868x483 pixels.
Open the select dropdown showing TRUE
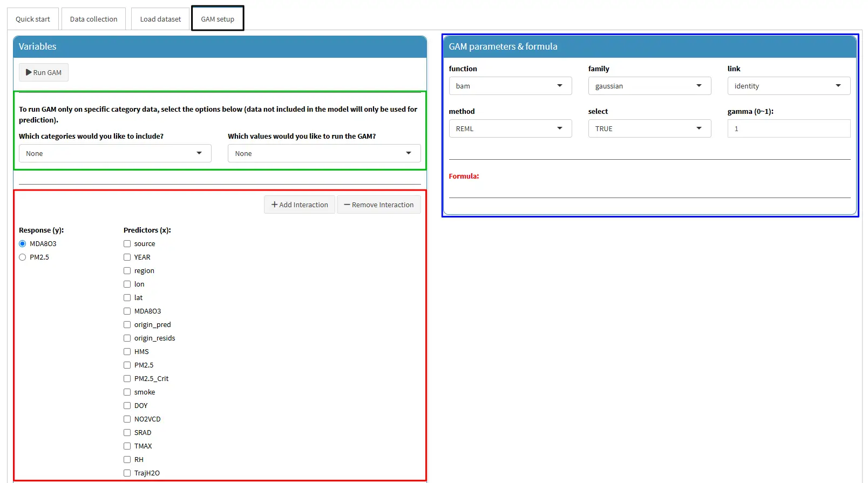coord(649,128)
